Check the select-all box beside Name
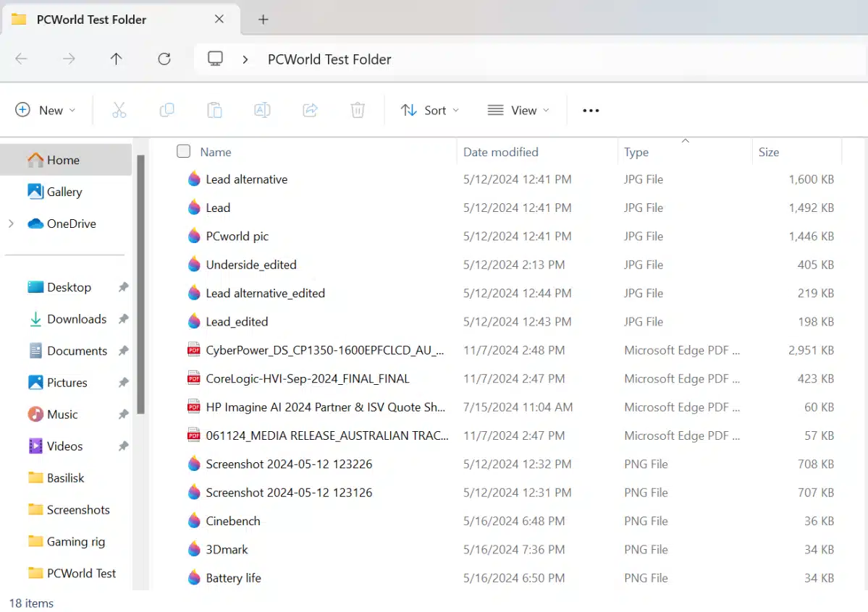This screenshot has height=612, width=868. (x=183, y=151)
